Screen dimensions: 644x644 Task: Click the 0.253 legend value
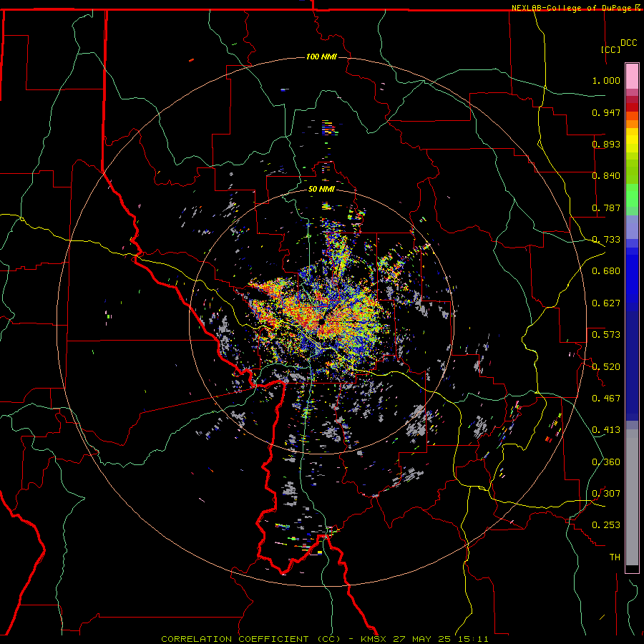(606, 525)
